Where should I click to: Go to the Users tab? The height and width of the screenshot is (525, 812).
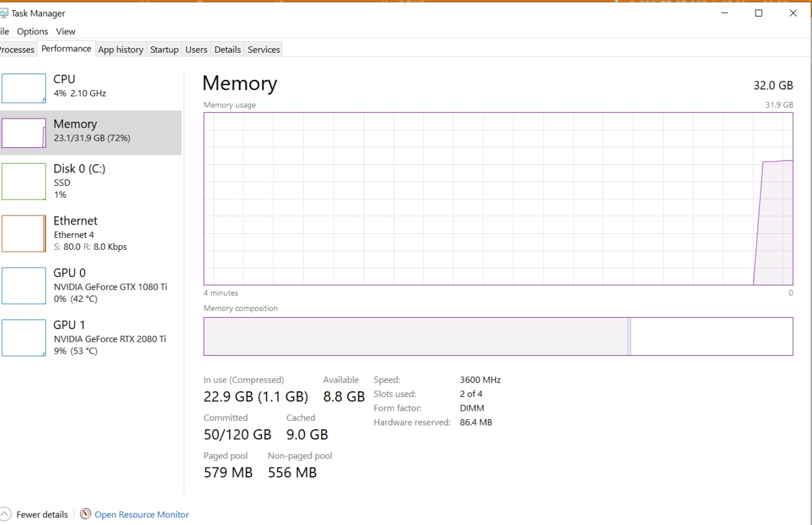(196, 49)
